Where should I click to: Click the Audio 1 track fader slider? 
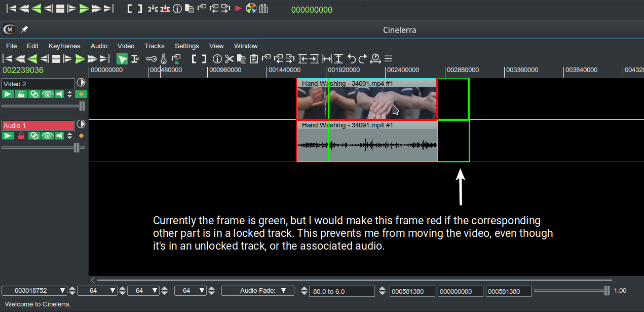tap(77, 148)
